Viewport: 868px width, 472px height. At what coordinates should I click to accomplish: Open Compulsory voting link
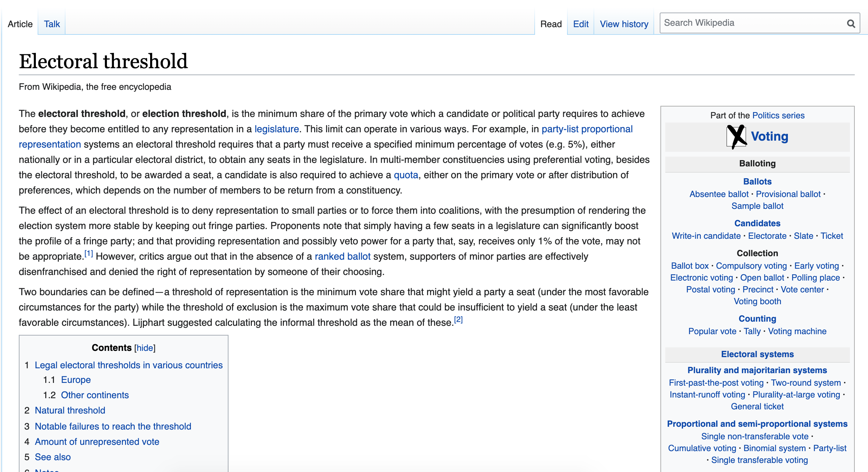751,266
